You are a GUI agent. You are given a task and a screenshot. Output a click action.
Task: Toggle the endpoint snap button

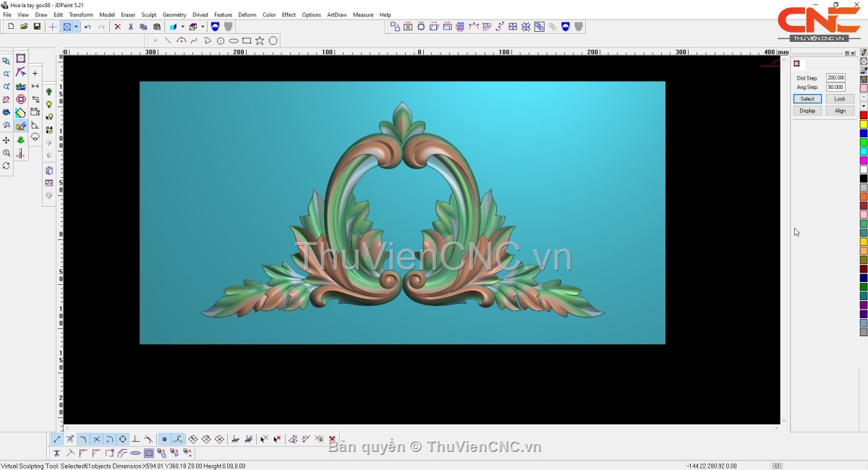(57, 439)
